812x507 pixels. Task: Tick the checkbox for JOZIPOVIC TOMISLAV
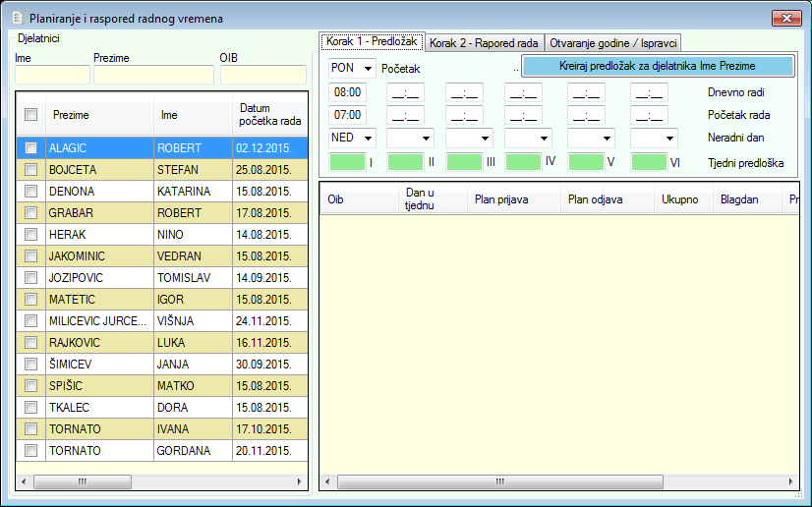tap(31, 278)
